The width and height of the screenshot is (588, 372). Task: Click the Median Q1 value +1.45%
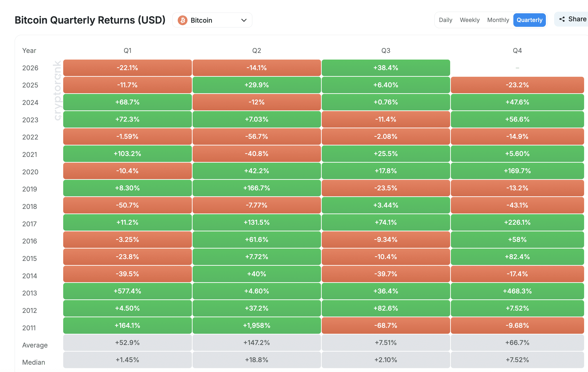128,360
